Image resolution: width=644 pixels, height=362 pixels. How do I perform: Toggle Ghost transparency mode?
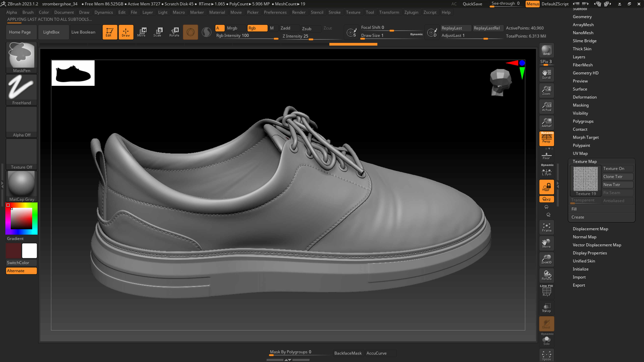click(547, 323)
